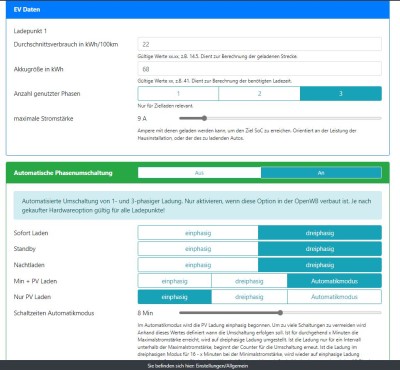Select 3 phases for Anzahl genutzter Phasen
This screenshot has width=400, height=370.
coord(341,94)
